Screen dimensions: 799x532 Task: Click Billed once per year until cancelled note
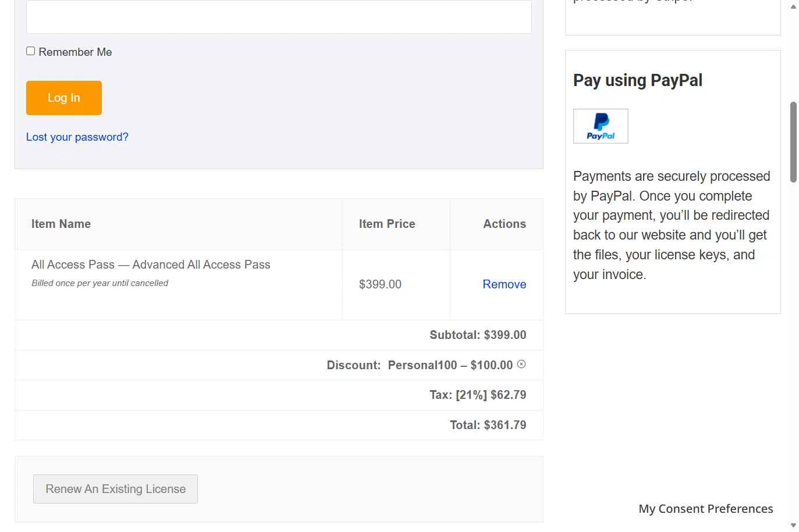pos(100,283)
